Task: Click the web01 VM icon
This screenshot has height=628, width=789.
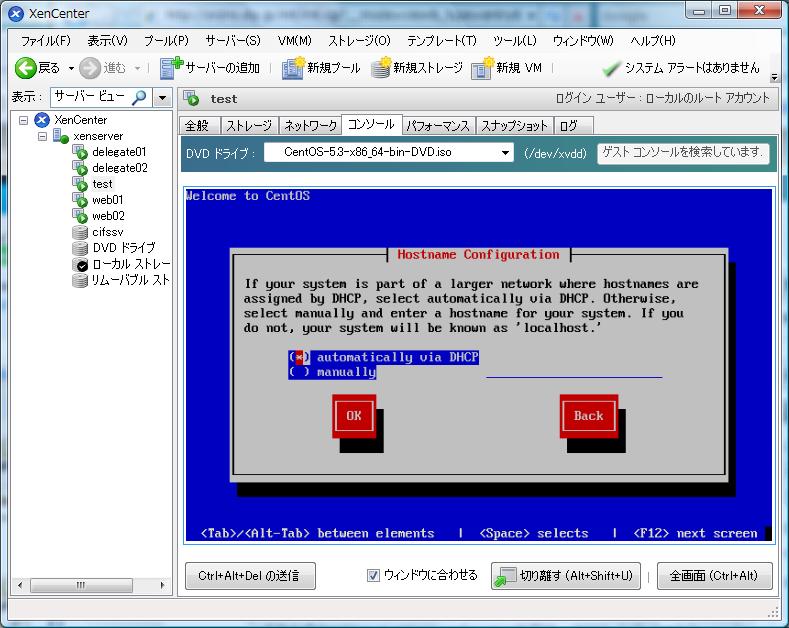Action: (x=80, y=200)
